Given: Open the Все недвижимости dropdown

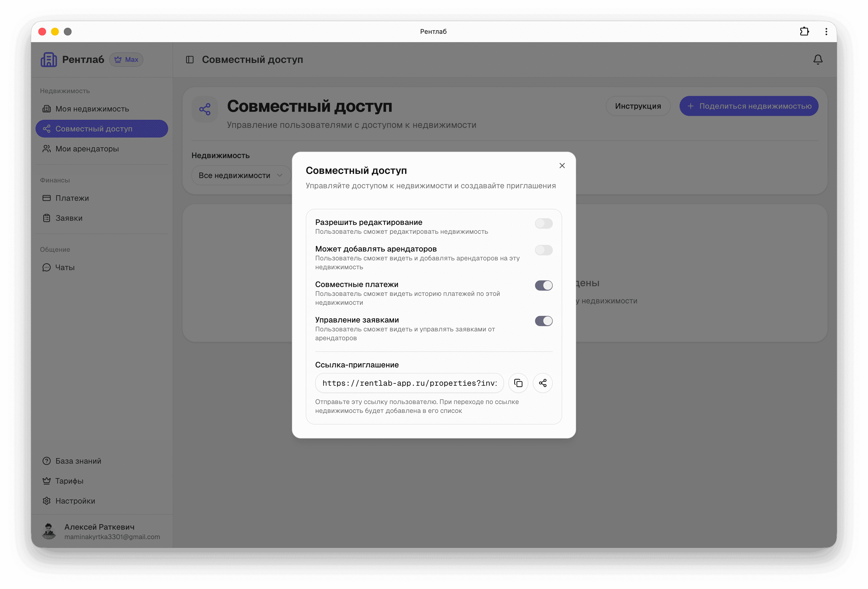Looking at the screenshot, I should [x=241, y=175].
